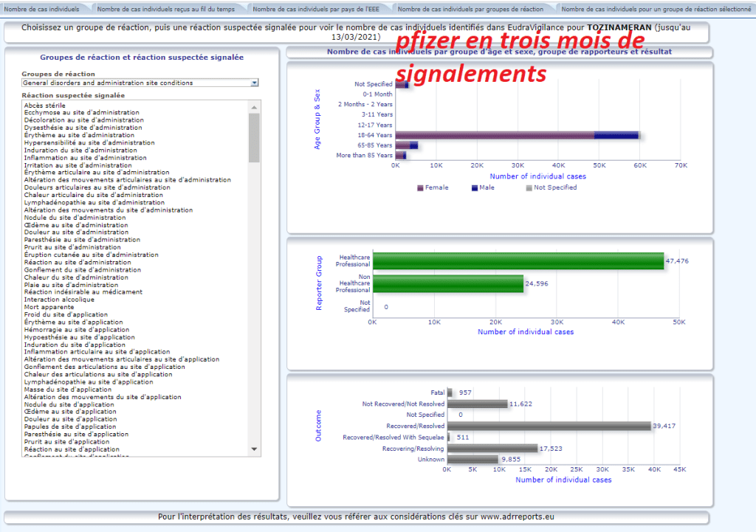
Task: Click the reaction list scrollbar thumb
Action: point(255,137)
